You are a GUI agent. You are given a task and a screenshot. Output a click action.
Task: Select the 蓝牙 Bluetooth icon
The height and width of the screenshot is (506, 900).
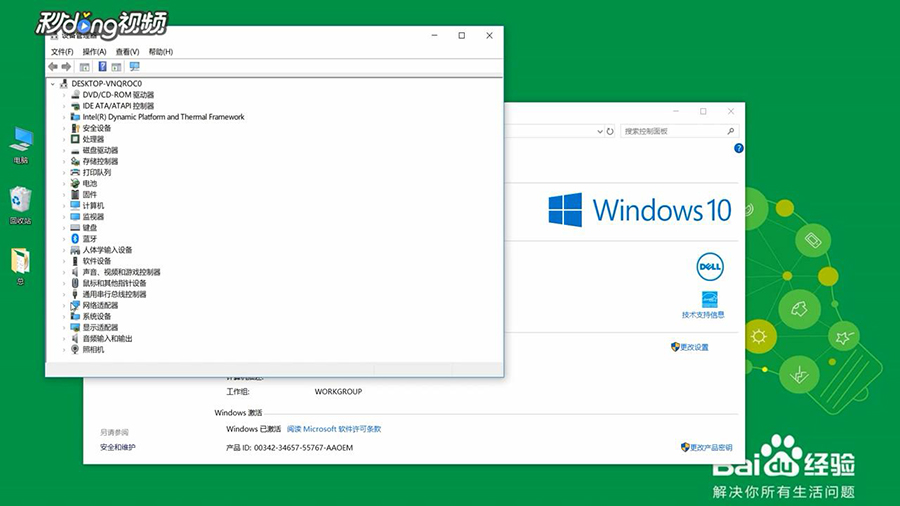(75, 239)
